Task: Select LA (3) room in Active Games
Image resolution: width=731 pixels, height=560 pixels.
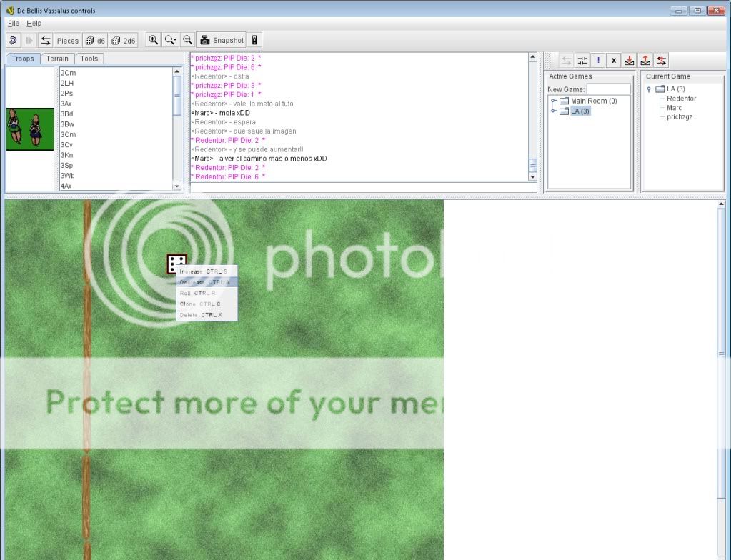Action: coord(580,111)
